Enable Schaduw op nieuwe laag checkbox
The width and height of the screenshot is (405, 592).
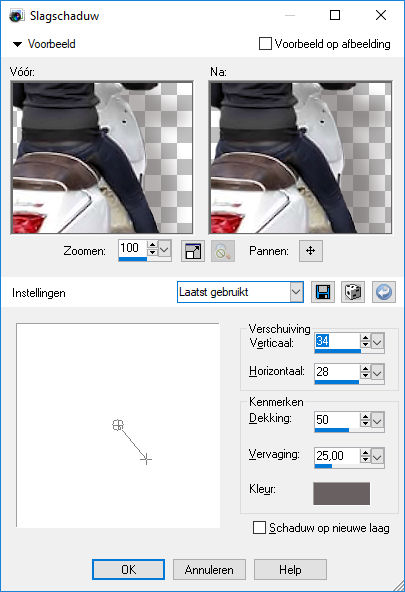click(259, 527)
